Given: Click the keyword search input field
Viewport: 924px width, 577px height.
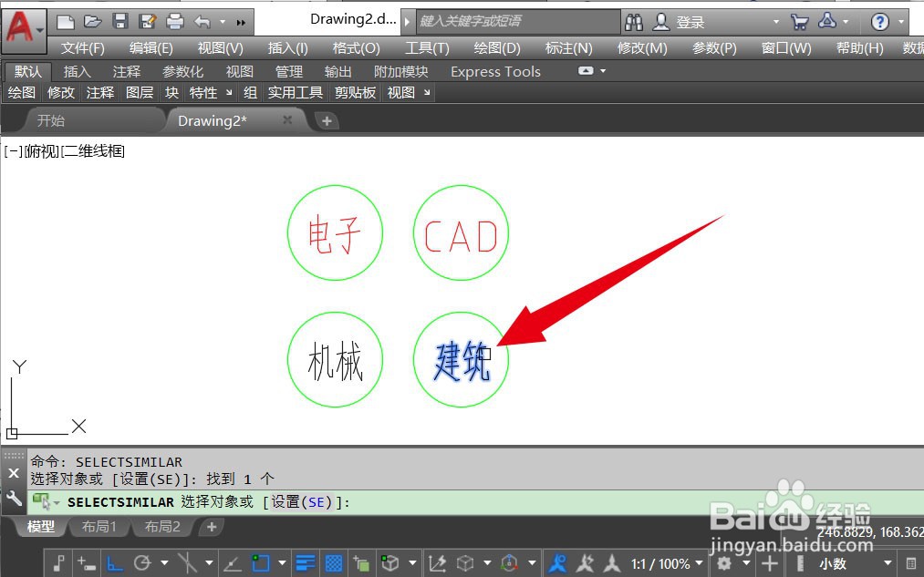Looking at the screenshot, I should [518, 22].
